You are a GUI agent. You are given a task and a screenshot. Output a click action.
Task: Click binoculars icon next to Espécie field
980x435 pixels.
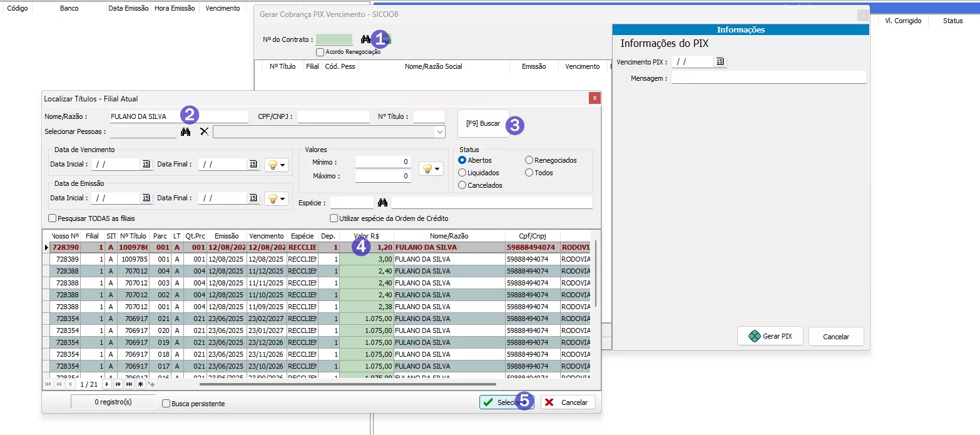click(x=382, y=203)
